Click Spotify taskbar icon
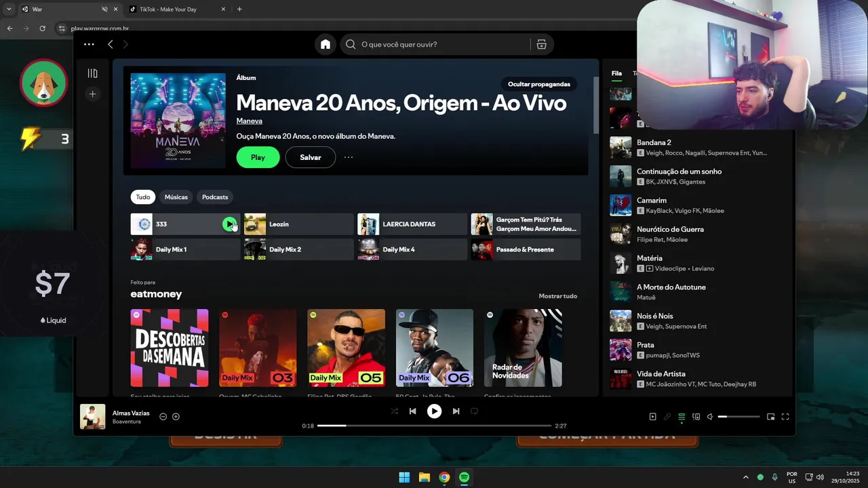Viewport: 868px width, 488px height. tap(464, 477)
